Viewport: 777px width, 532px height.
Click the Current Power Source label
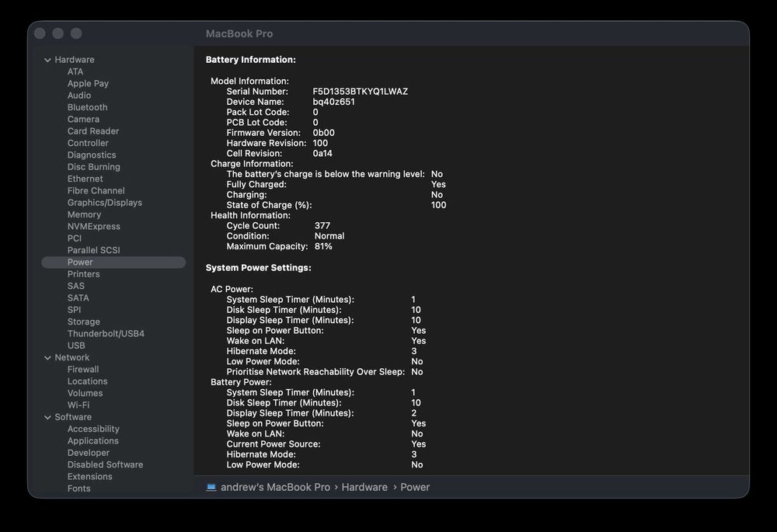(x=274, y=443)
